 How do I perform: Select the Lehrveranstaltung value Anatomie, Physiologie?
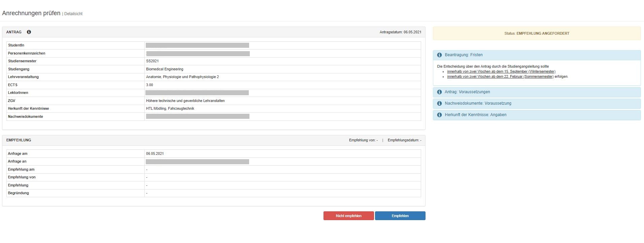pyautogui.click(x=182, y=77)
